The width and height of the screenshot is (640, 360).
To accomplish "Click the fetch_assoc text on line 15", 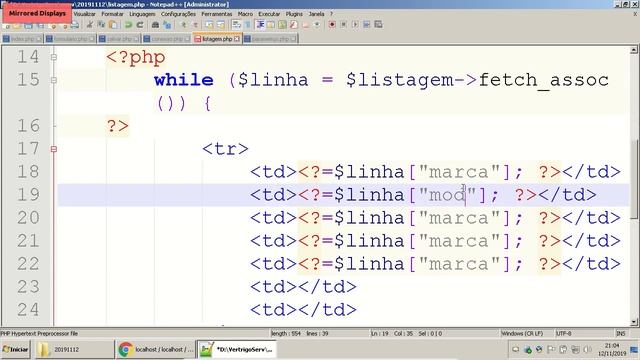I will 543,80.
